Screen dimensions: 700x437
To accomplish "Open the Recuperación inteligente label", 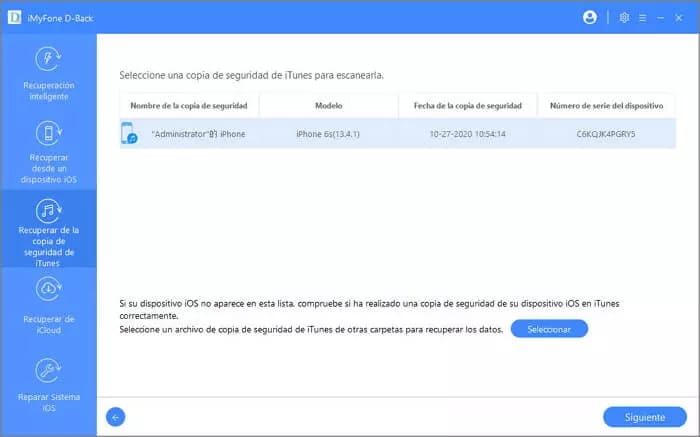I will pos(49,91).
